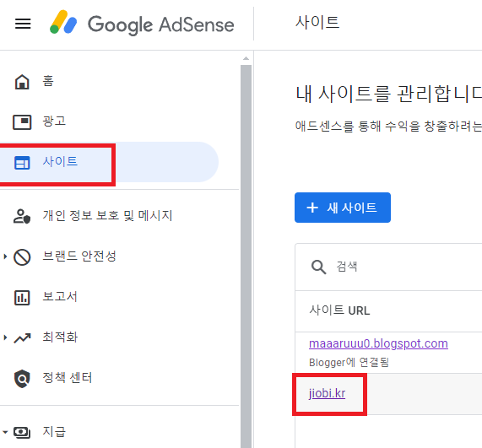This screenshot has height=448, width=482.
Task: Open 개인 정보 보호 및 메시지 menu item
Action: [x=107, y=215]
